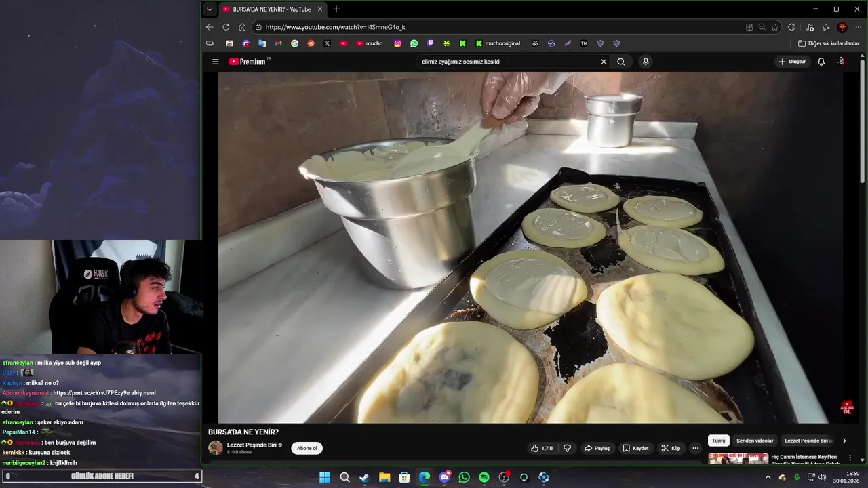Create a clip with Klip button
Viewport: 868px width, 488px height.
coord(671,448)
